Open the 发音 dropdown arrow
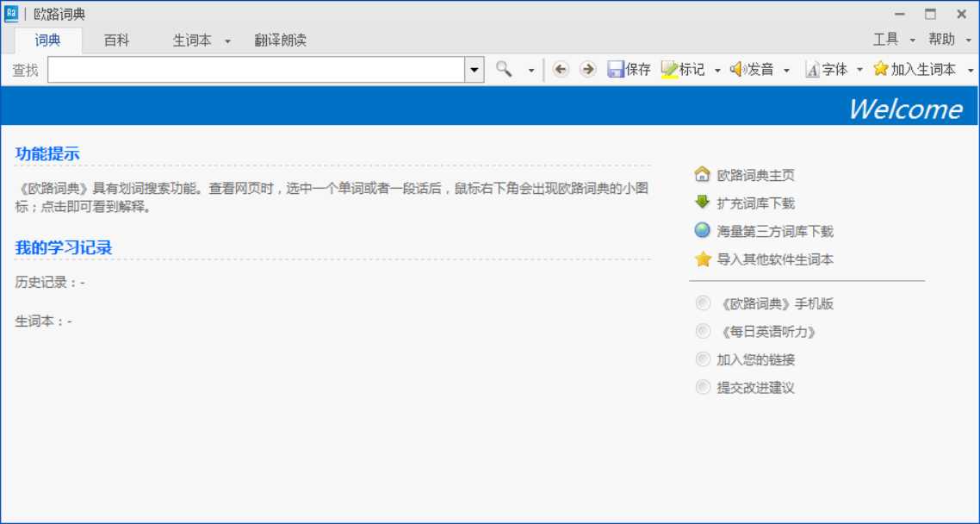The height and width of the screenshot is (524, 980). tap(786, 70)
